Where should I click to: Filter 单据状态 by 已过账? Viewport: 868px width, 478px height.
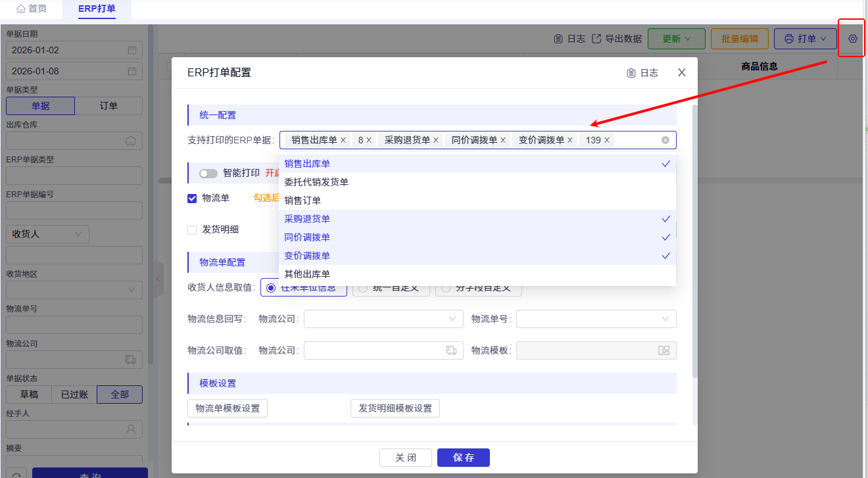click(x=74, y=394)
